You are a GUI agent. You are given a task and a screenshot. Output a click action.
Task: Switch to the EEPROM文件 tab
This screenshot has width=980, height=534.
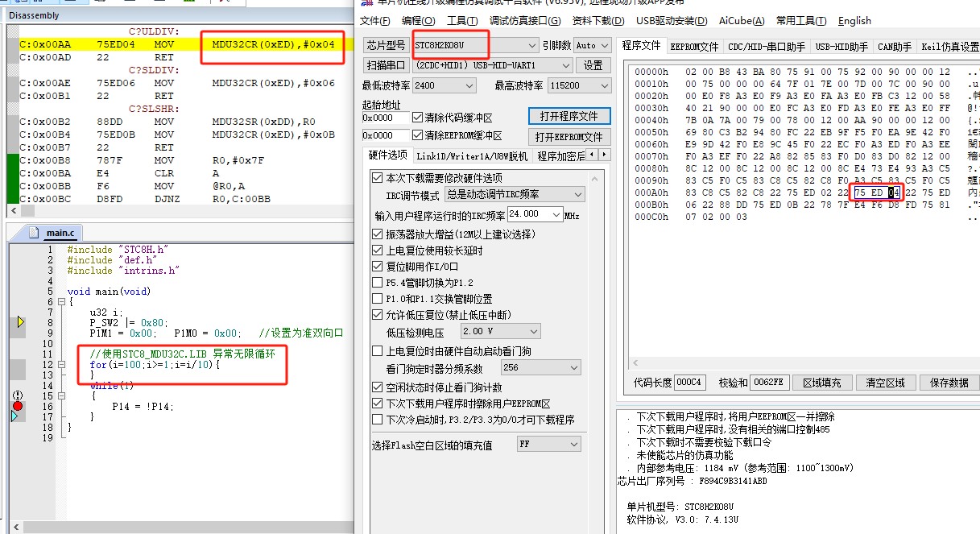pos(694,47)
